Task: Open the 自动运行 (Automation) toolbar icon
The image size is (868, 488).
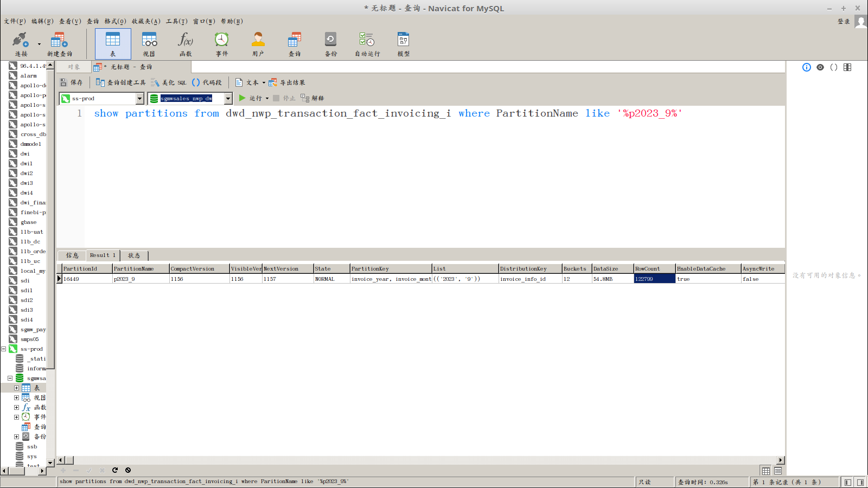Action: [367, 43]
